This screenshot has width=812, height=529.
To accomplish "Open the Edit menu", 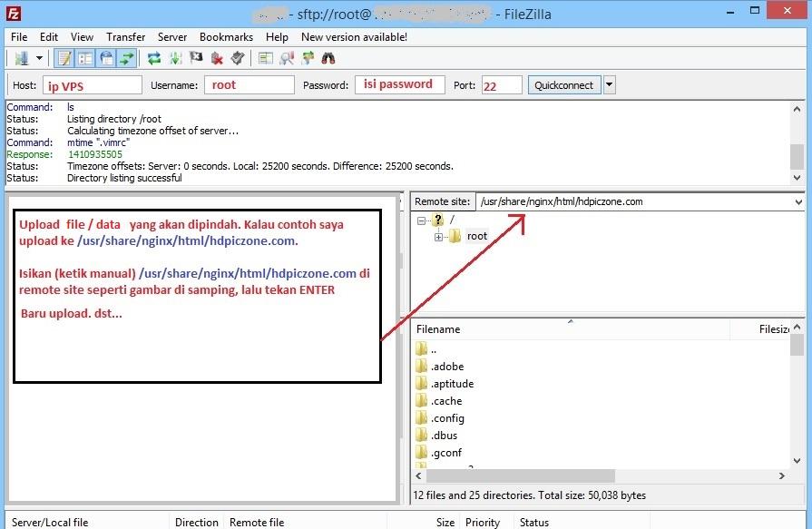I will click(49, 37).
